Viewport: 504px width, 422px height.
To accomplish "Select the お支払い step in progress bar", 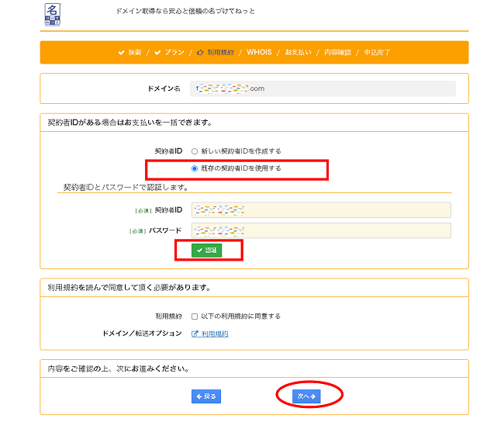I will [298, 53].
